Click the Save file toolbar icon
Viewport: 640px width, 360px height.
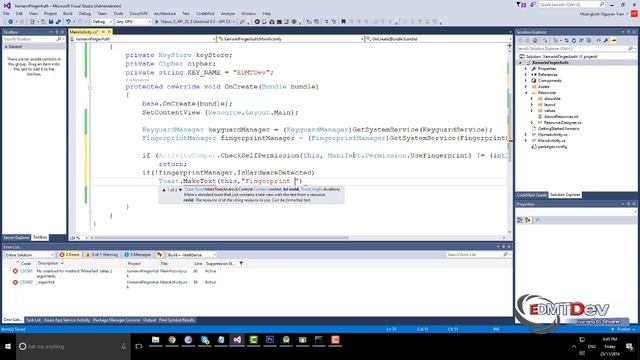(51, 22)
